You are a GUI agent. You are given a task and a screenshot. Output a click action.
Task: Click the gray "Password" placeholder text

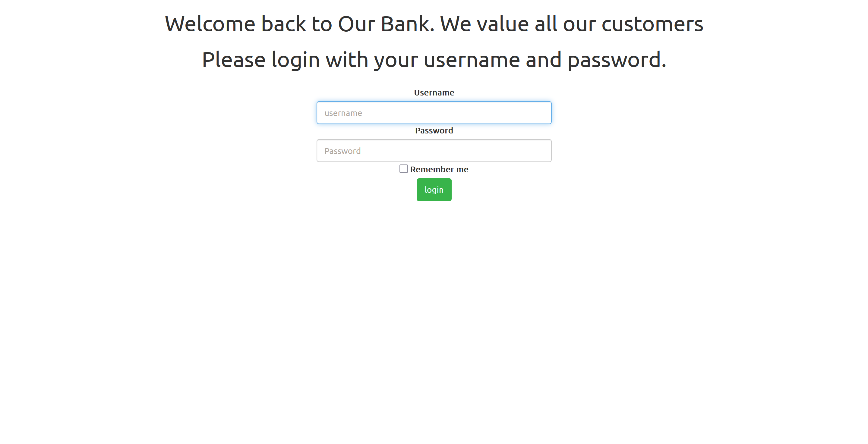click(342, 151)
